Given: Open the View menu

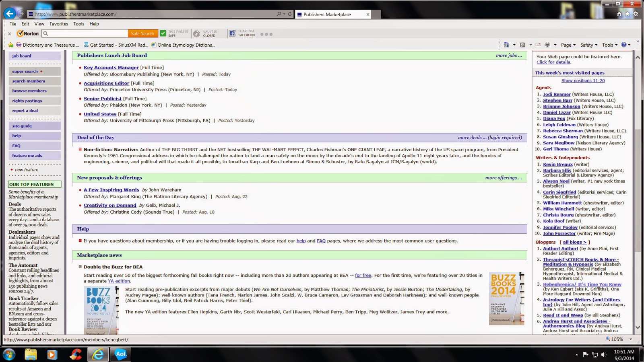Looking at the screenshot, I should (39, 24).
